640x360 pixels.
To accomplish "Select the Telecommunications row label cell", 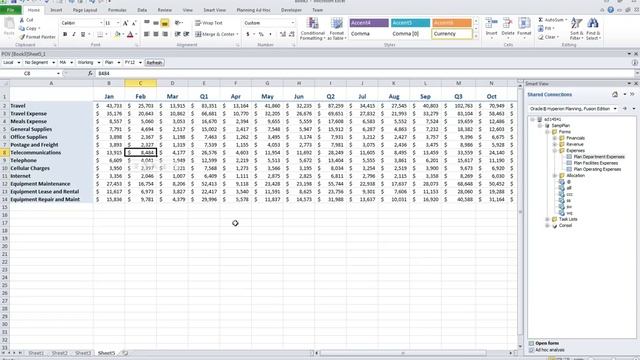I will tap(51, 153).
